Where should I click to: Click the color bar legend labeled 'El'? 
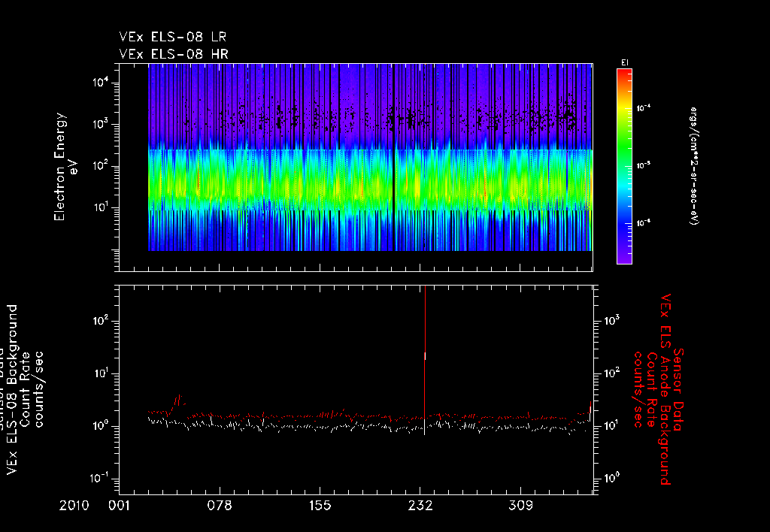[624, 166]
